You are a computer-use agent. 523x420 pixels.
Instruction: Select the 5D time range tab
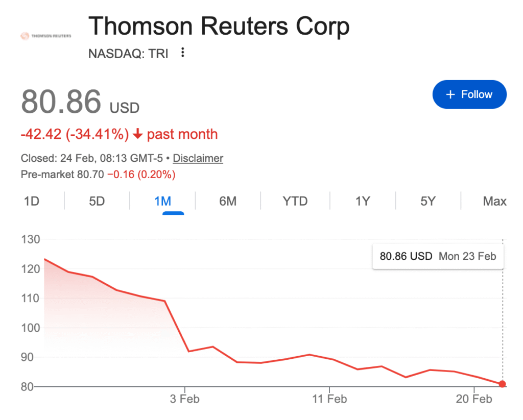tap(97, 201)
